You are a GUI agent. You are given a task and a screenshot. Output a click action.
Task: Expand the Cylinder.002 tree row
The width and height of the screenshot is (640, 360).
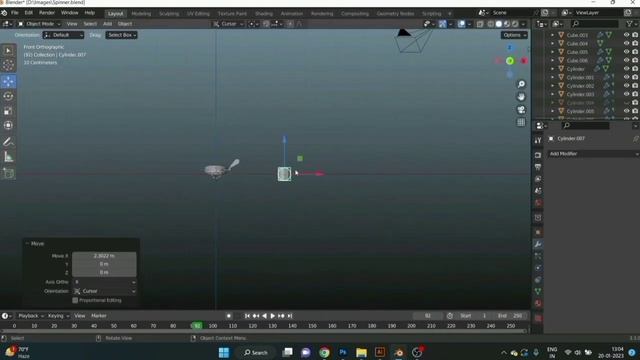coord(553,86)
